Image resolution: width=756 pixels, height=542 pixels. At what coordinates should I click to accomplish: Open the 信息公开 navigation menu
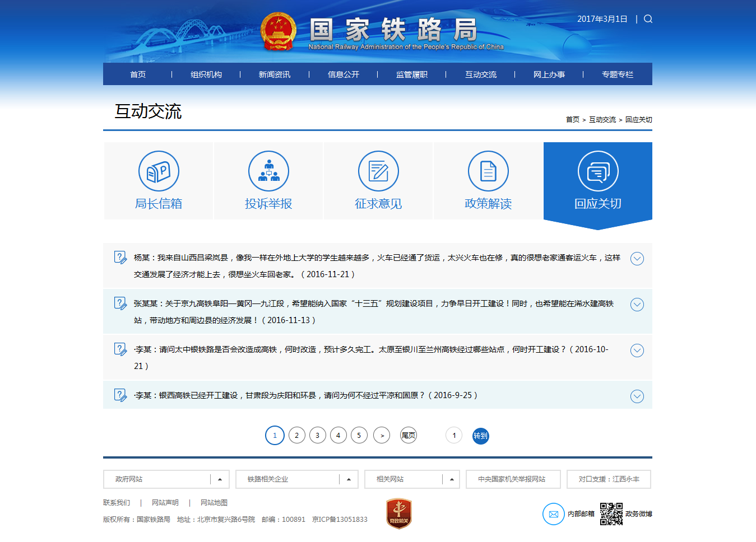pos(343,74)
